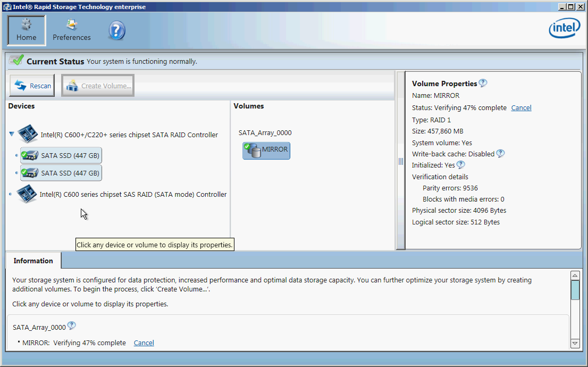The image size is (588, 367).
Task: Select Intel C600+/C220+ SATA RAID Controller label
Action: click(x=129, y=135)
